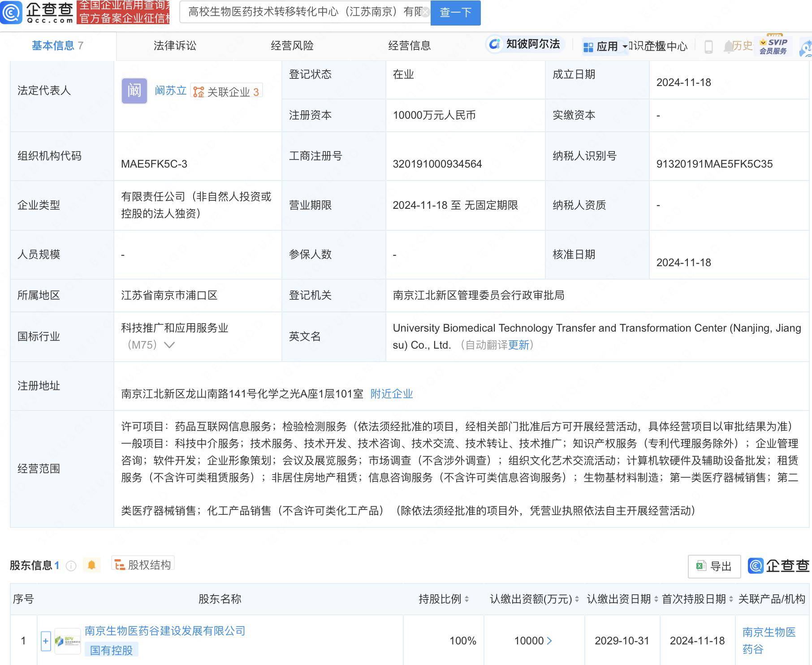The image size is (812, 665).
Task: Select region text 江苏省南京市浦口区
Action: click(169, 295)
